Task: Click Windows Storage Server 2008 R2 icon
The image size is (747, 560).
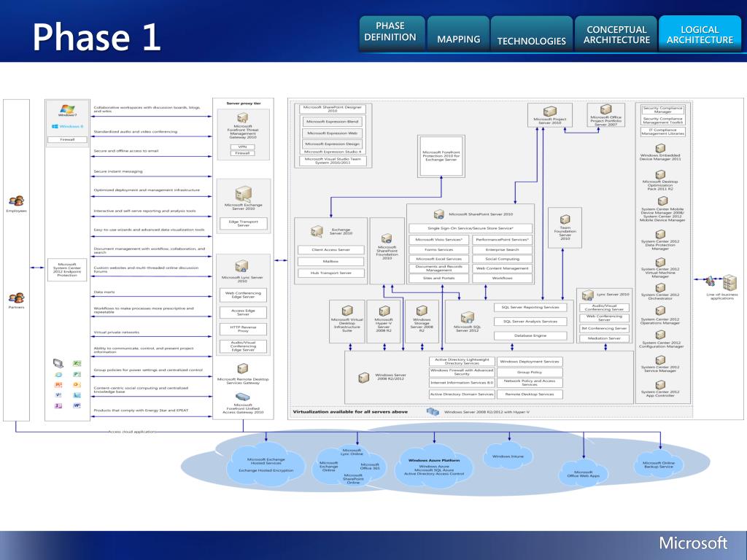Action: (x=422, y=311)
